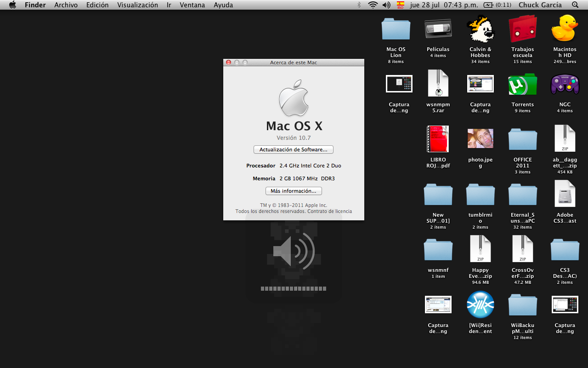Viewport: 588px width, 368px height.
Task: Open the green Torrents folder
Action: click(523, 84)
